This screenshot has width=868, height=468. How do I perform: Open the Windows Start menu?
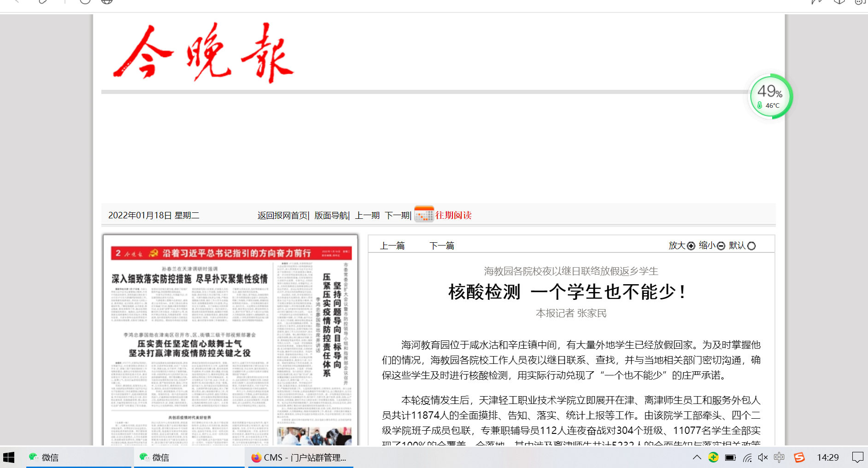[9, 457]
